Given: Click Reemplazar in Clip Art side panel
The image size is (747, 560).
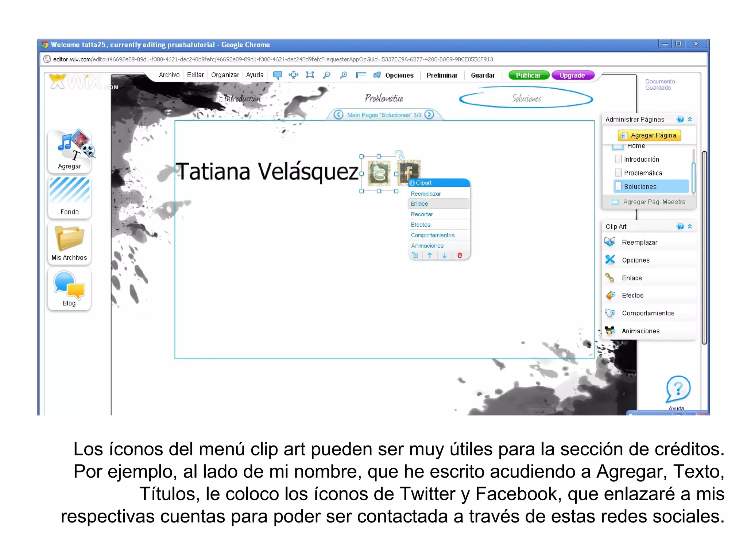Looking at the screenshot, I should point(649,242).
